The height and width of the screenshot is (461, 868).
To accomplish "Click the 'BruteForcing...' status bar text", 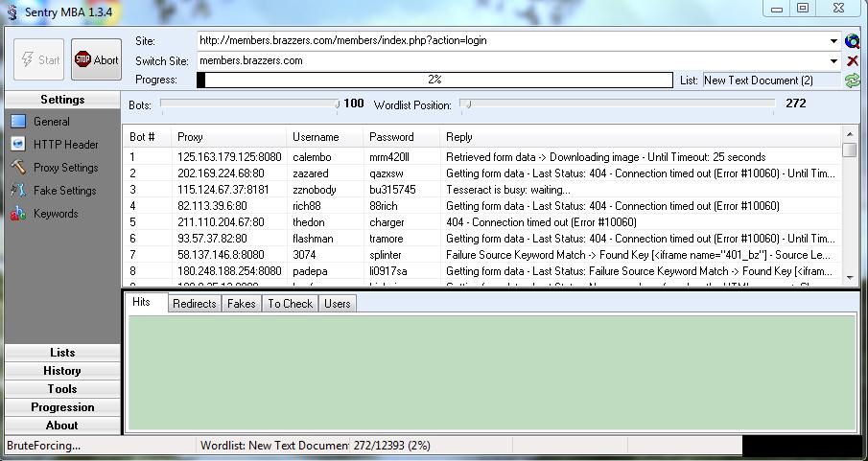I will click(44, 446).
